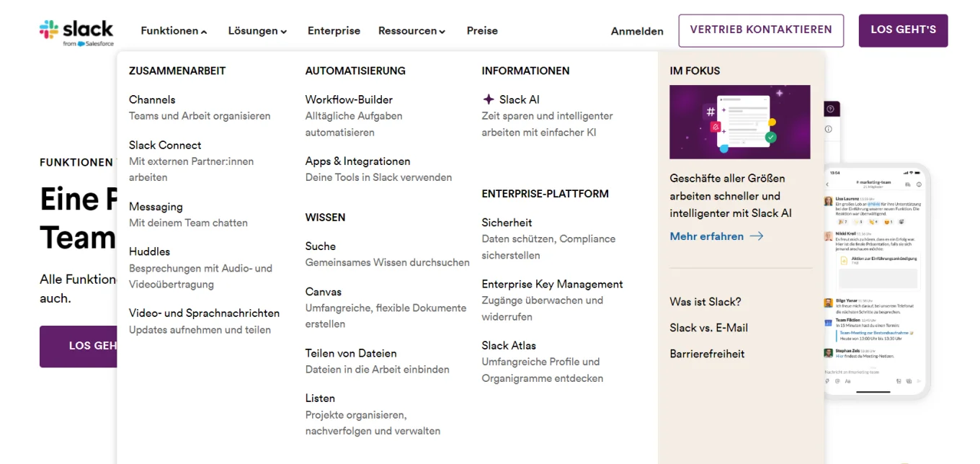Click the Geschäfte aller Größen promo text
Viewport: 980px width, 464px height.
731,195
